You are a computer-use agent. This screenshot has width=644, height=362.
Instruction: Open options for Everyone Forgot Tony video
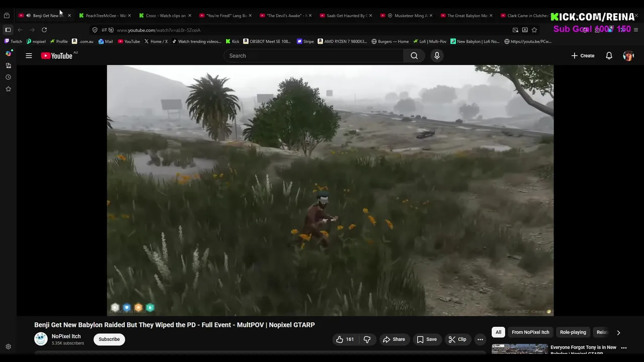click(x=624, y=348)
